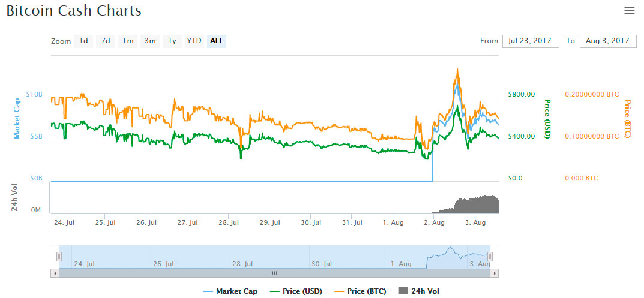The image size is (644, 298).
Task: Edit the To date field
Action: pyautogui.click(x=608, y=41)
